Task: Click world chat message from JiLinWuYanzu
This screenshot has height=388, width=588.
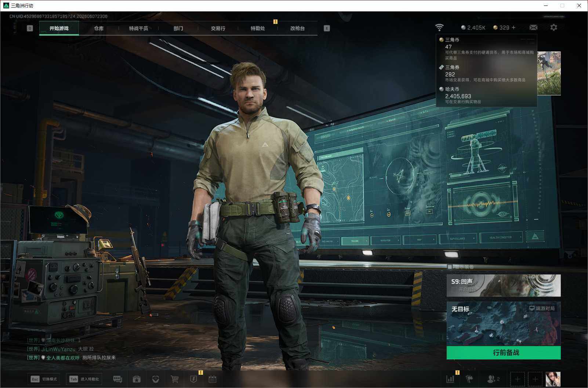Action: pos(61,349)
